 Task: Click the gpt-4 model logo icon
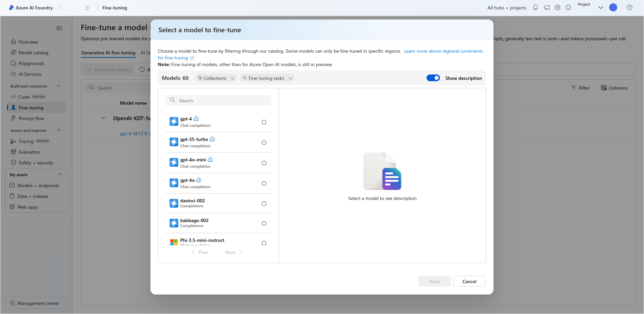(174, 121)
